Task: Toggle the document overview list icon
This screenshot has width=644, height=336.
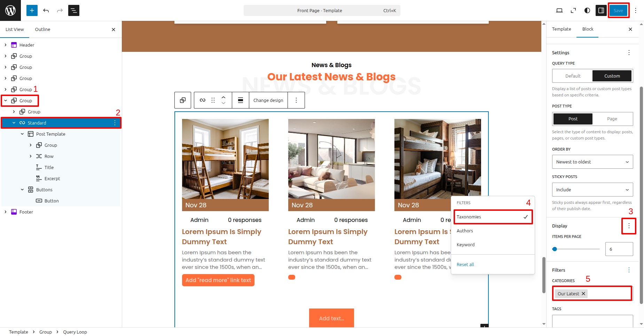Action: tap(74, 10)
